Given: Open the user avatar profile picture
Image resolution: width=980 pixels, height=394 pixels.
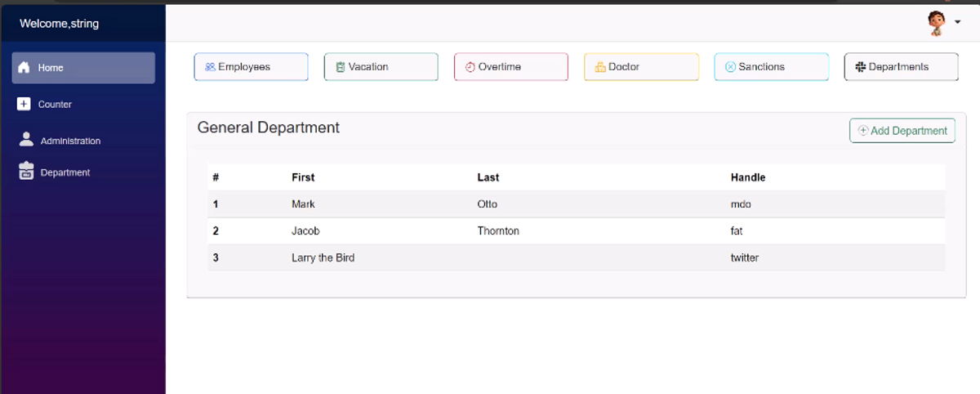Looking at the screenshot, I should [x=937, y=23].
